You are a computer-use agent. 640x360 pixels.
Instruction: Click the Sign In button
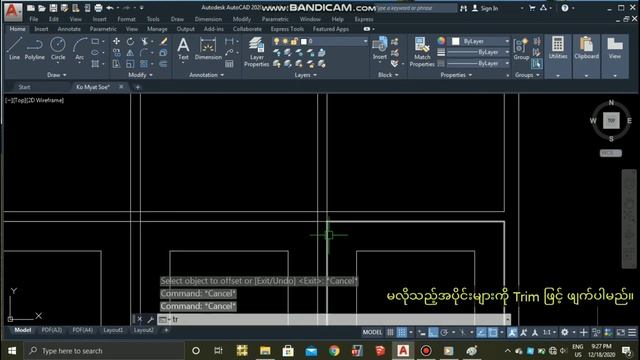pyautogui.click(x=485, y=8)
